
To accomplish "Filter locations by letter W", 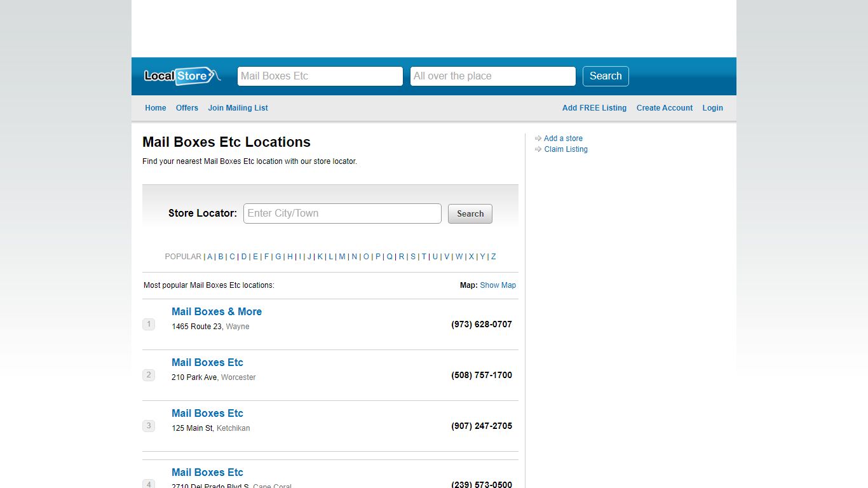I will coord(459,257).
